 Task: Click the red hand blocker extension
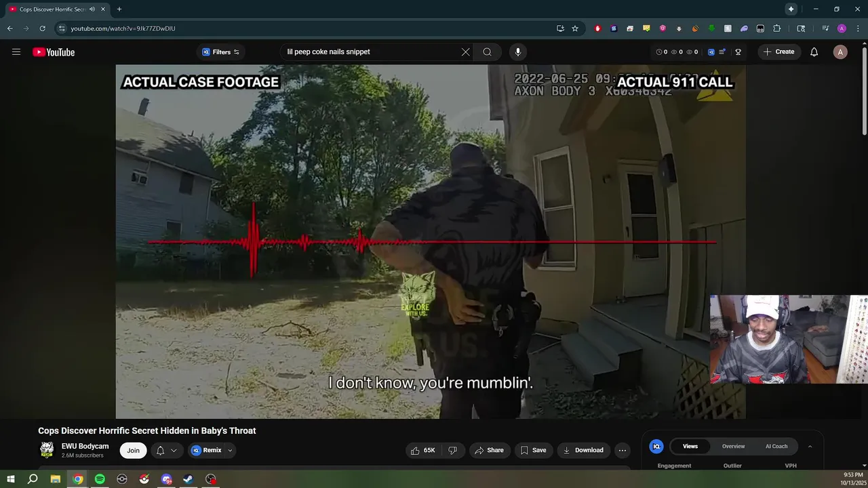(x=597, y=28)
